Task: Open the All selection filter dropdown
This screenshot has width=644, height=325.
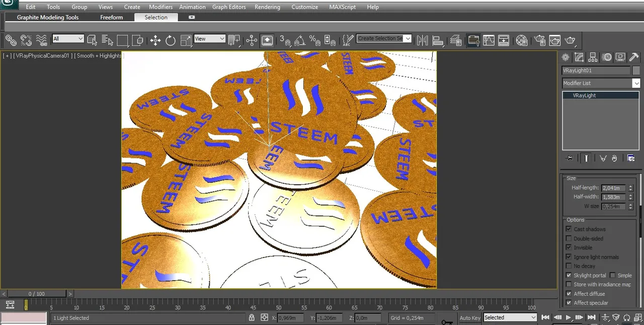Action: [68, 38]
